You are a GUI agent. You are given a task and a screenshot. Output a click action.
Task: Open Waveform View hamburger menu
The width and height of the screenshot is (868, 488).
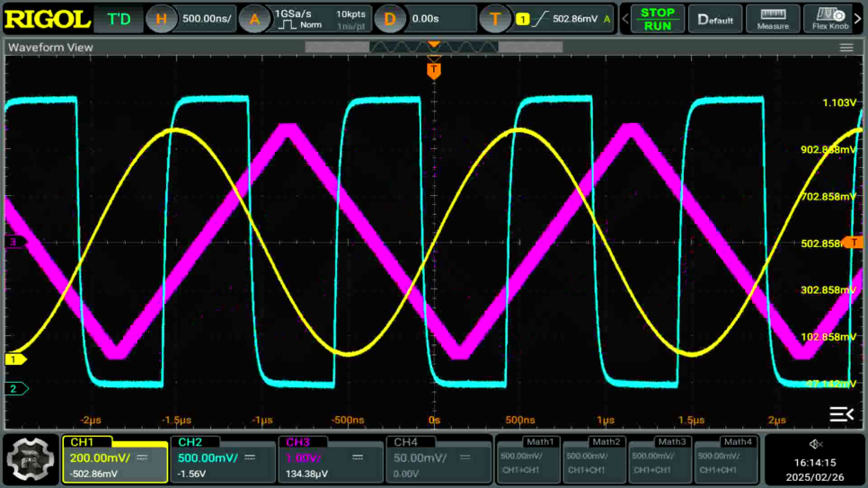[846, 48]
